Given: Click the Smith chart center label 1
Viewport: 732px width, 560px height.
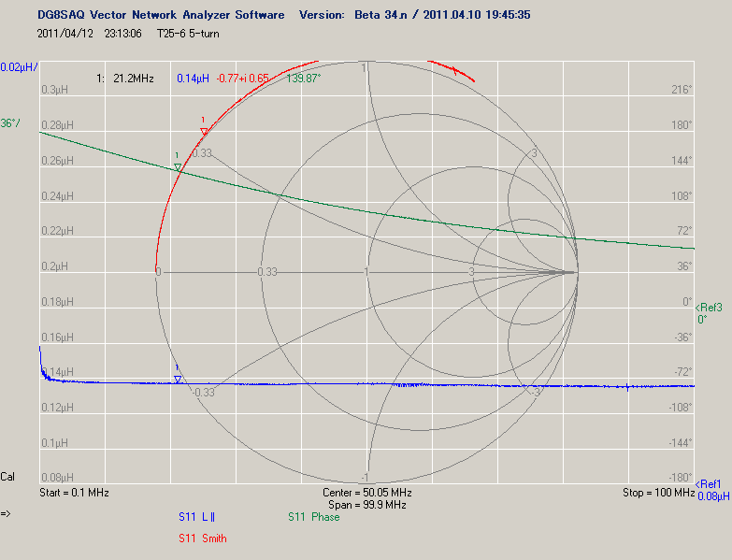Looking at the screenshot, I should [x=366, y=272].
